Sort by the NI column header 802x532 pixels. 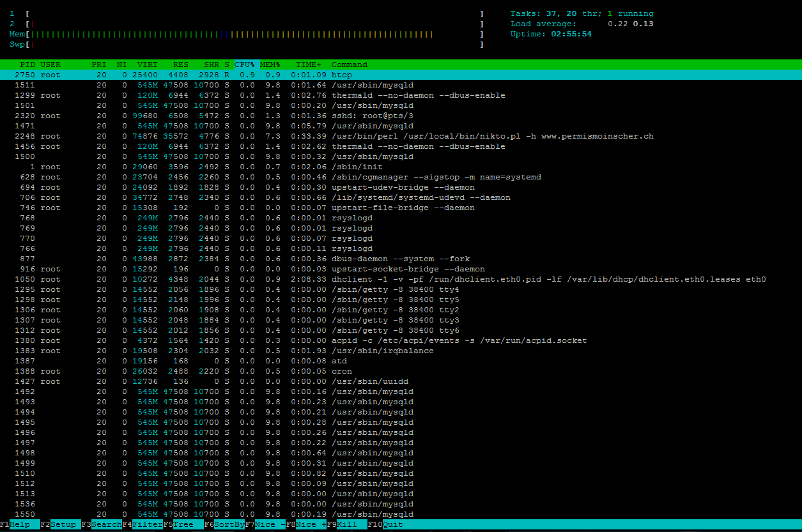tap(121, 65)
